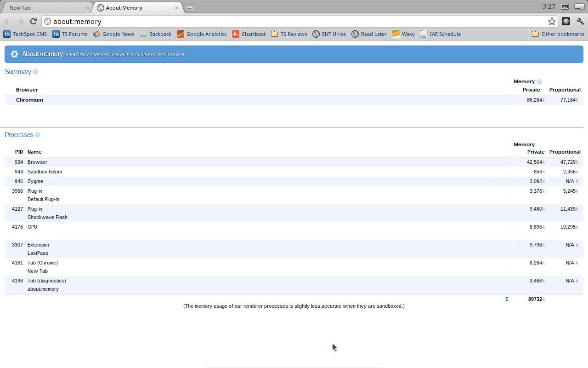
Task: Select the Tab (diagnostics) process row
Action: coord(294,285)
